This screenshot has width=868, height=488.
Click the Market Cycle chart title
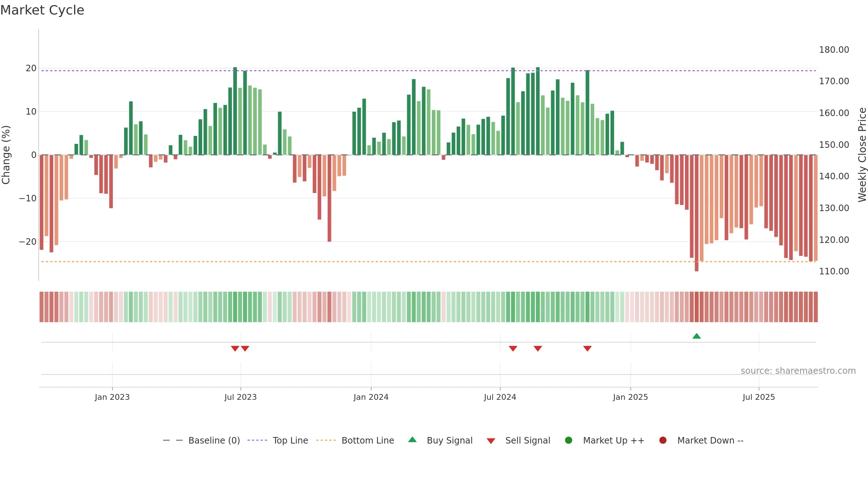[42, 10]
